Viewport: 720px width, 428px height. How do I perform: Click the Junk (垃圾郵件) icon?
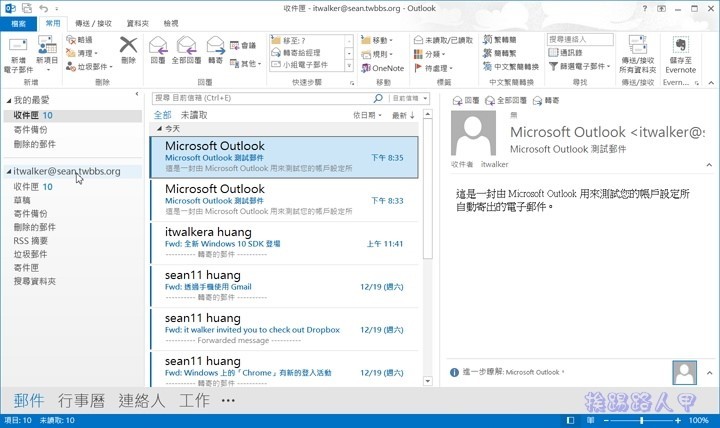point(71,67)
